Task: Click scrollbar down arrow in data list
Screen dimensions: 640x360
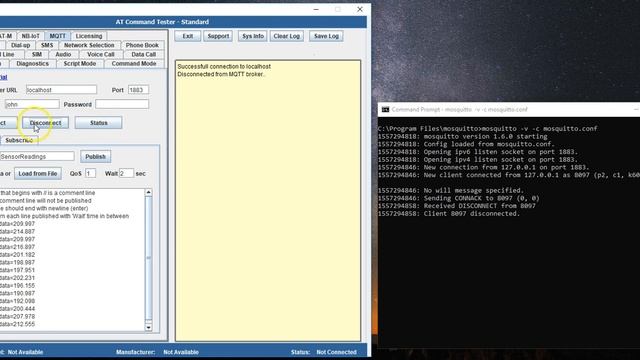Action: pos(149,327)
